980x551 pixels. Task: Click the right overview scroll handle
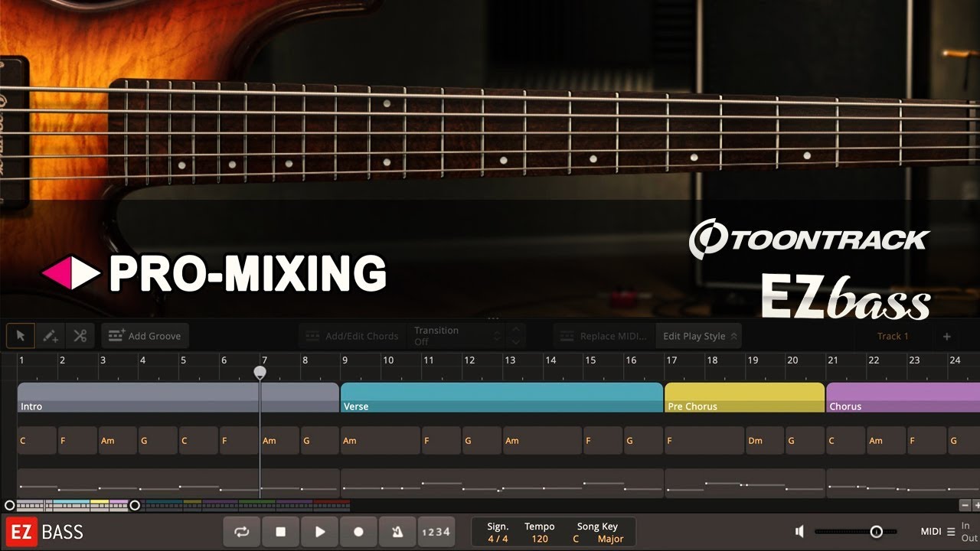point(135,505)
